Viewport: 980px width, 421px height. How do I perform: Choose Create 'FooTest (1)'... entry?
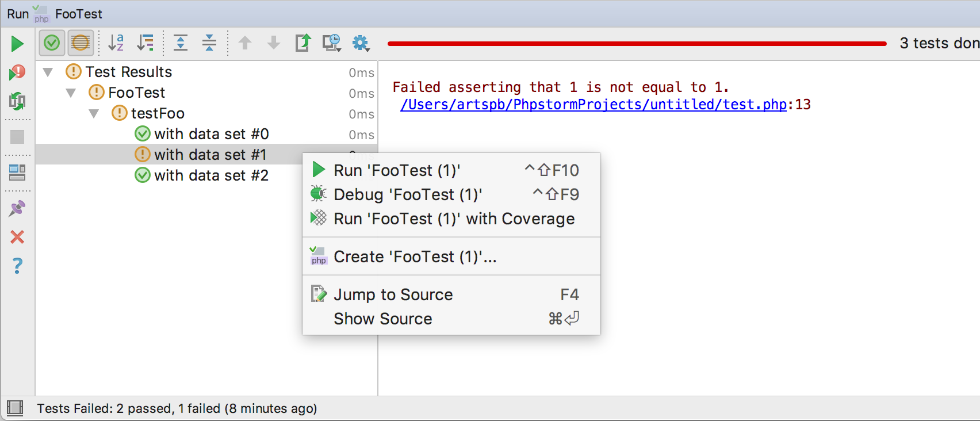click(x=451, y=257)
